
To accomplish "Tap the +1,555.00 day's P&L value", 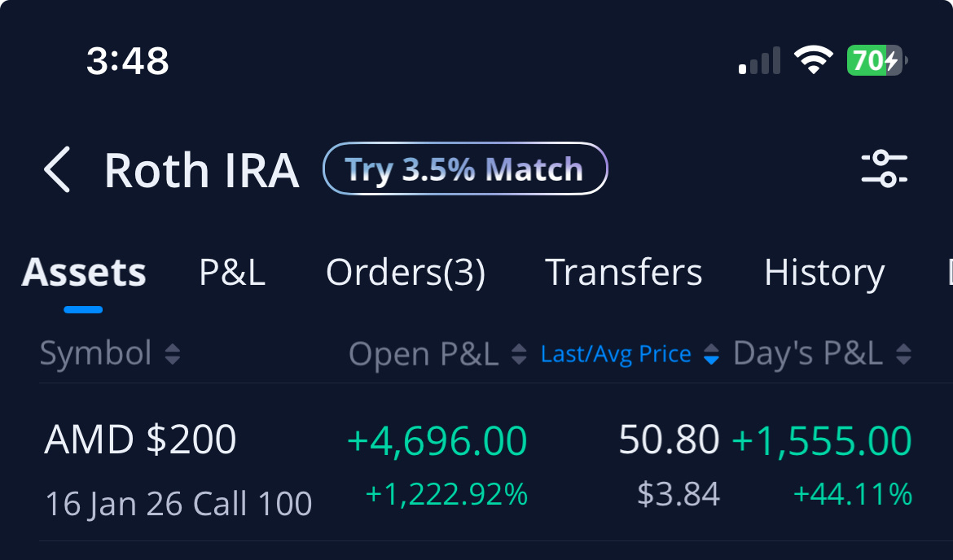I will (822, 440).
